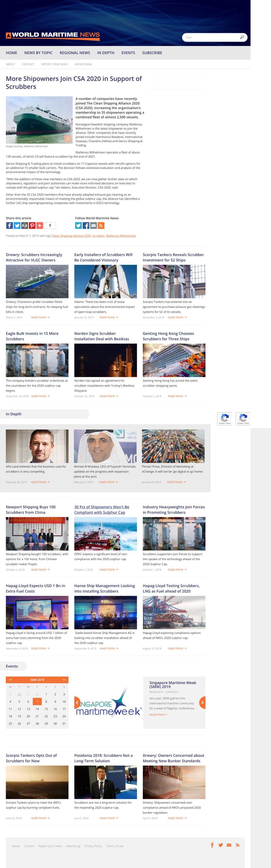
Task: Click the share count 5 bubble
Action: [x=50, y=225]
